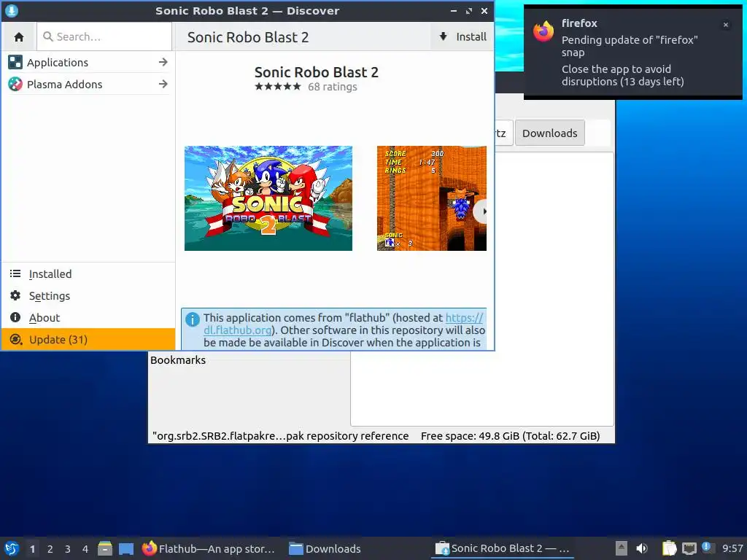Open the Plasma Addons category
The width and height of the screenshot is (747, 560).
pos(88,85)
